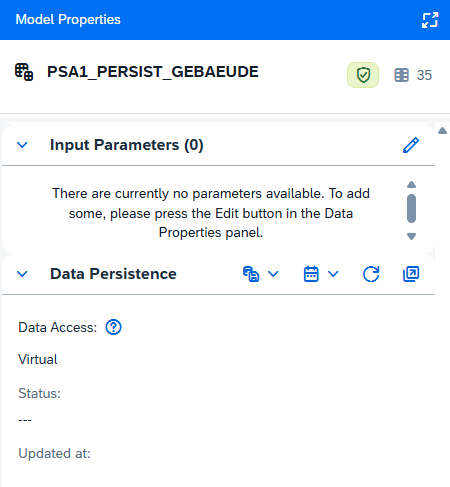Click the inner scrollbar up arrow
The image size is (450, 487).
[412, 185]
